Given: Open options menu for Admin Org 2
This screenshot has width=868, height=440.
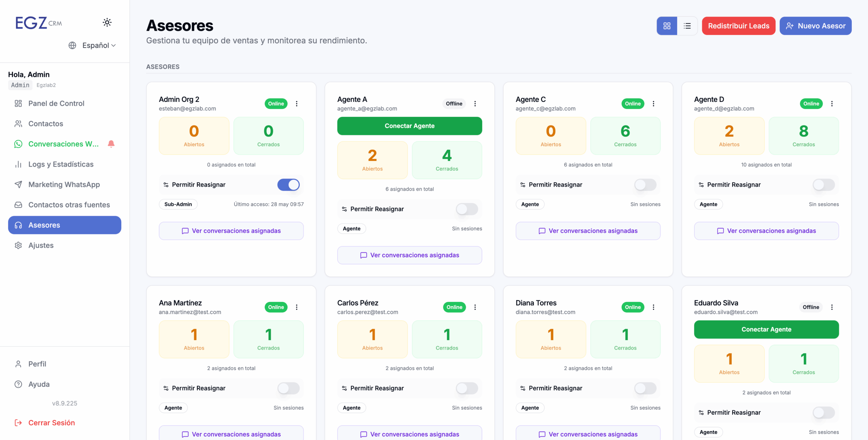Looking at the screenshot, I should click(x=297, y=104).
